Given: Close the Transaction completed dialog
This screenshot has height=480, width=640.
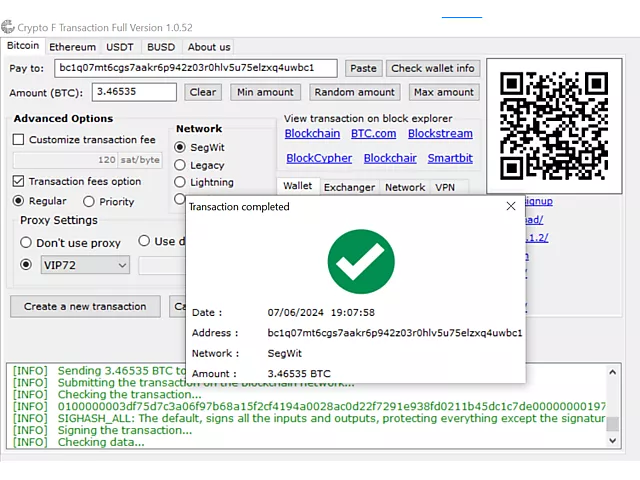Looking at the screenshot, I should click(510, 207).
